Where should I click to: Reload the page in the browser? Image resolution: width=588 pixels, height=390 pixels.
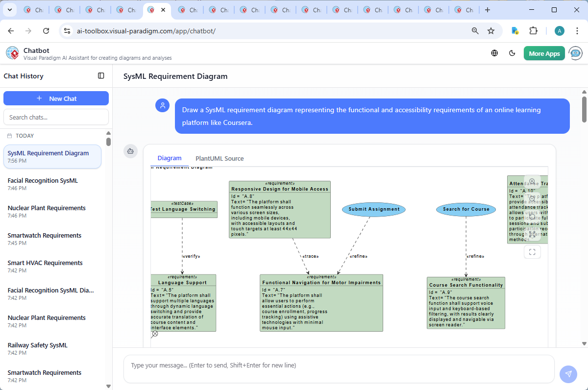coord(46,30)
